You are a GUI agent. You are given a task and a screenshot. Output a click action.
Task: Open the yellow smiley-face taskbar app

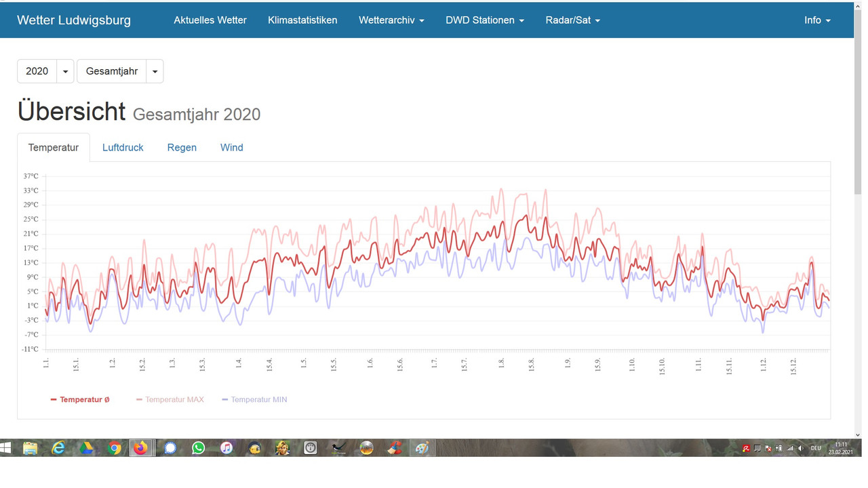point(254,448)
